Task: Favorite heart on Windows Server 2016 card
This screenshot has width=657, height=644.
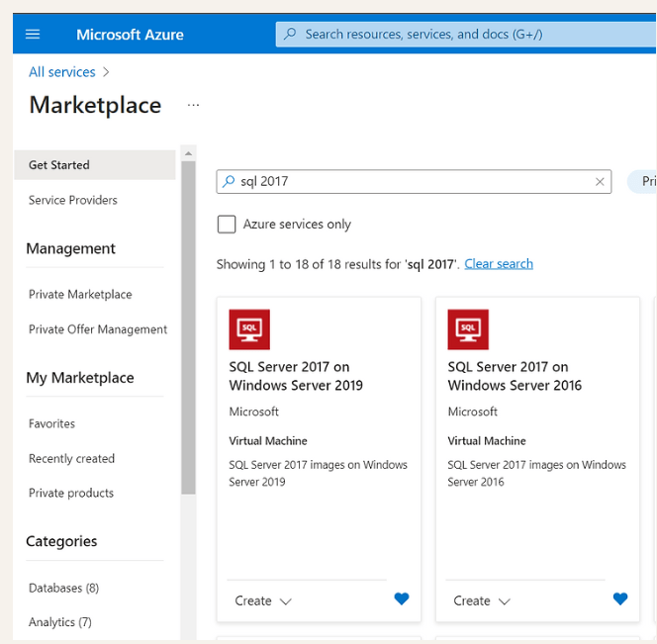Action: pyautogui.click(x=620, y=598)
